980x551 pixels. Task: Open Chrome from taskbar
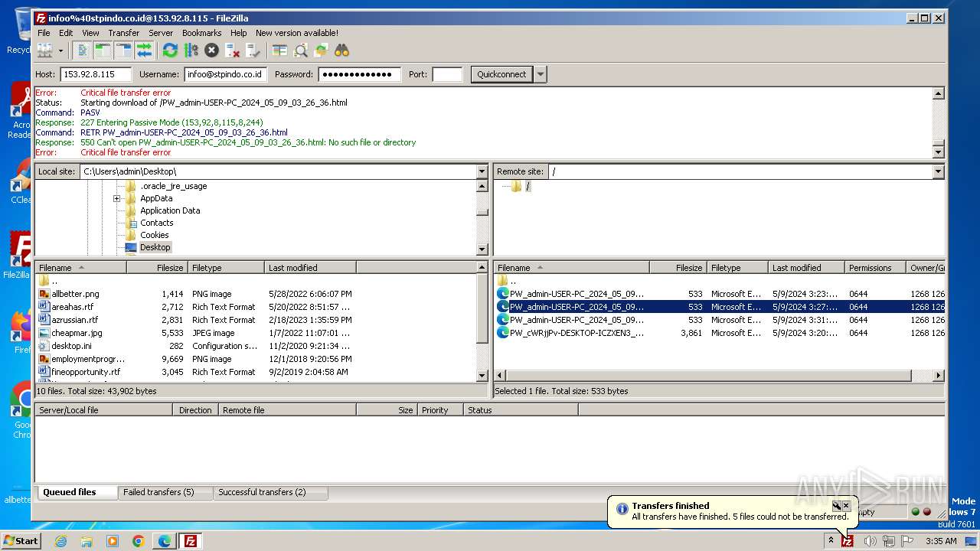(138, 541)
